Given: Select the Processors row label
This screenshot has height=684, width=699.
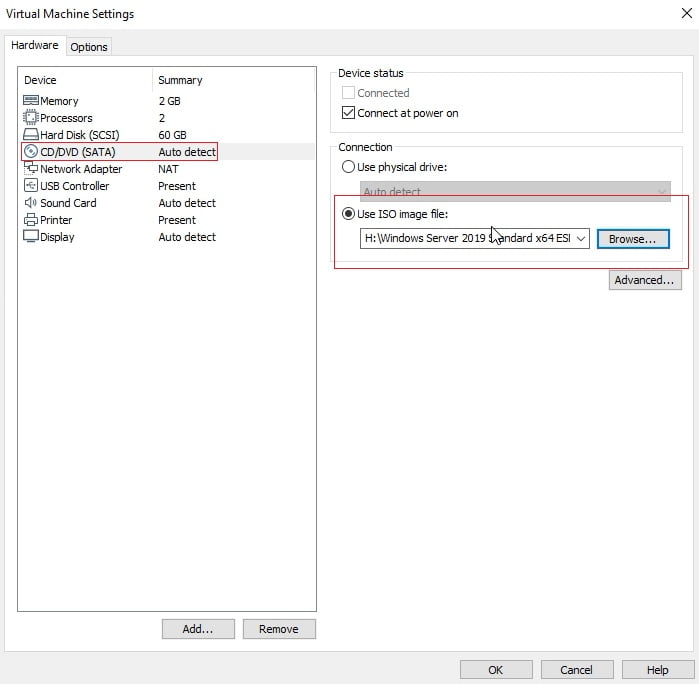Looking at the screenshot, I should pyautogui.click(x=66, y=118).
